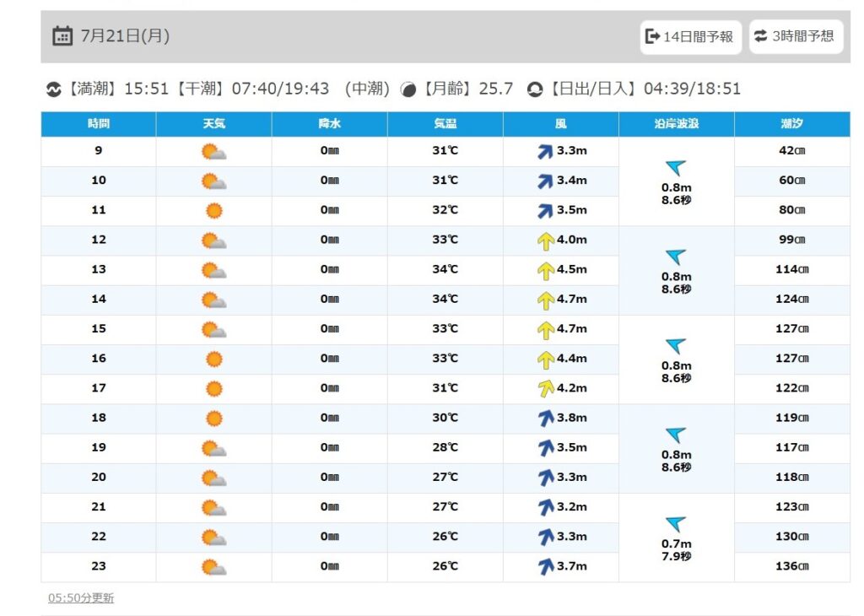Open the 14日間予報 forecast button
This screenshot has height=616, width=864.
point(690,37)
